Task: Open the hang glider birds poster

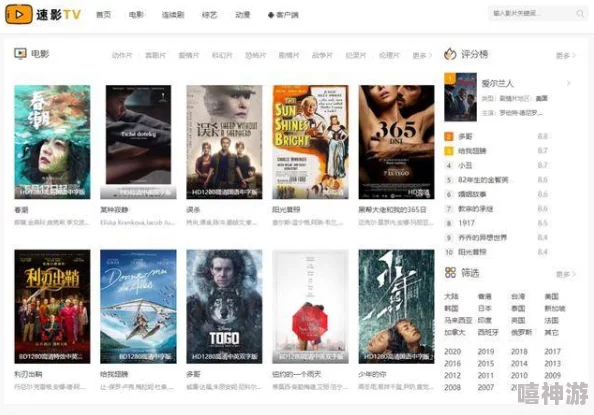Action: (x=138, y=306)
